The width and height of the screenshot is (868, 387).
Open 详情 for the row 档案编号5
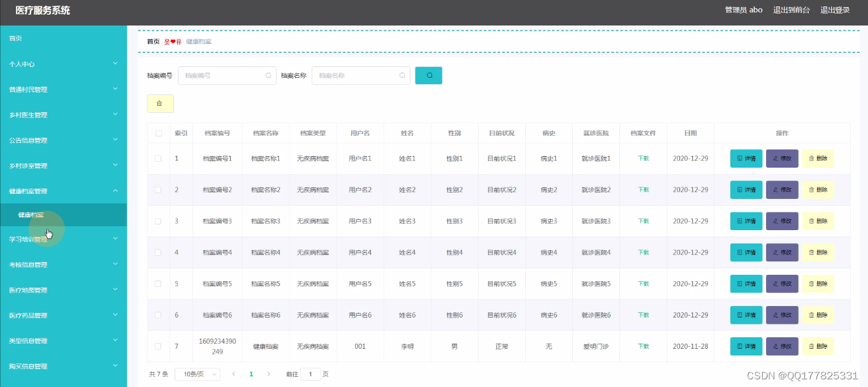[746, 283]
